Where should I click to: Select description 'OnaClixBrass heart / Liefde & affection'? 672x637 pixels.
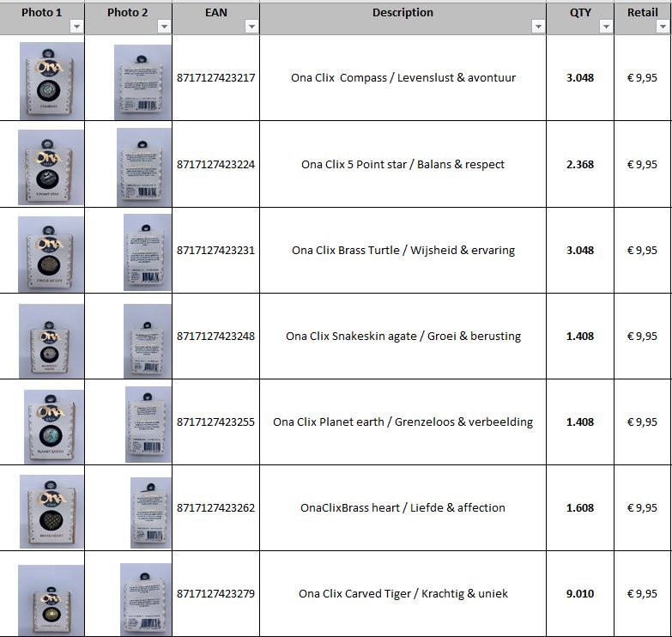click(x=403, y=507)
